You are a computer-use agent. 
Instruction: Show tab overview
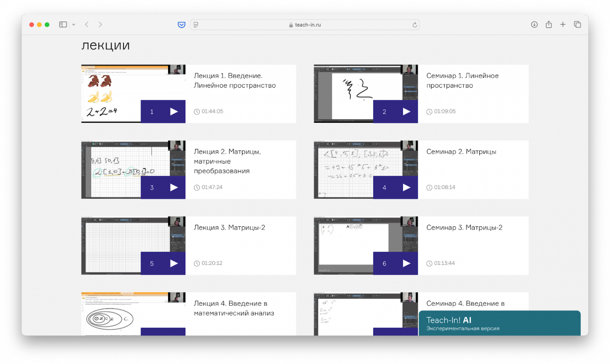pyautogui.click(x=577, y=25)
